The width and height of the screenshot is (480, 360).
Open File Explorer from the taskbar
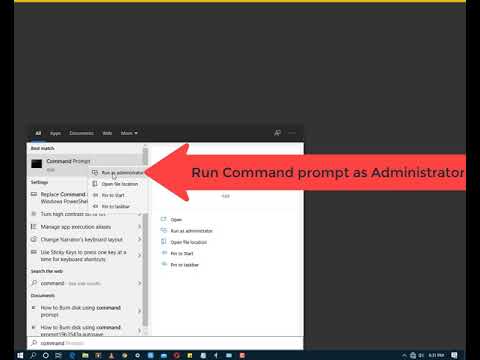(85, 355)
